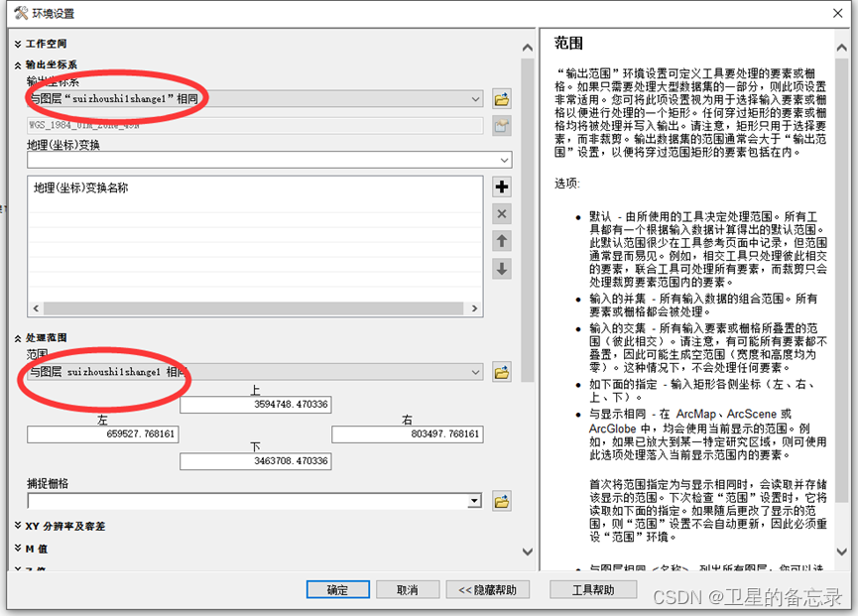Click the 右 extent value field
This screenshot has height=616, width=858.
(408, 433)
